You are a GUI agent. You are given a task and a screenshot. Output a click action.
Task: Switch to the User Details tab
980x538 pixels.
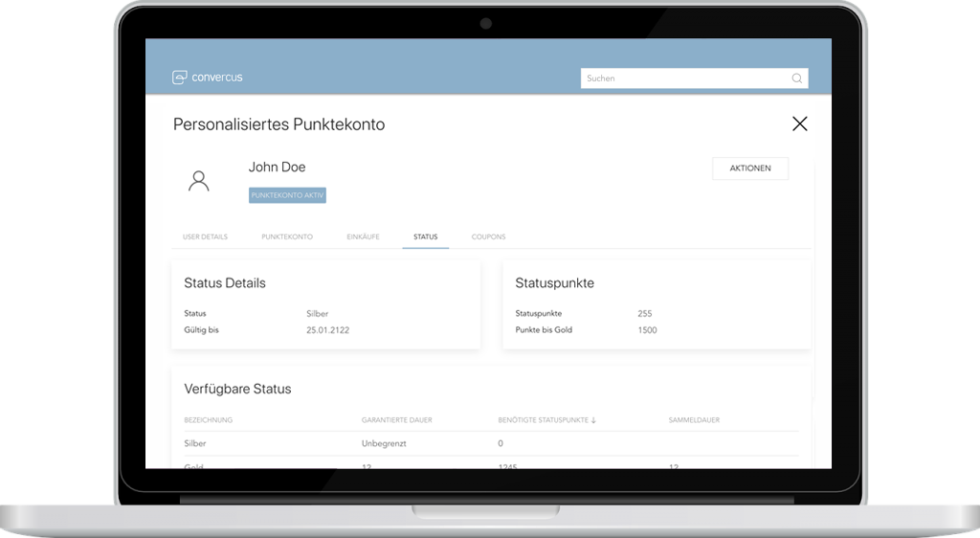(205, 236)
